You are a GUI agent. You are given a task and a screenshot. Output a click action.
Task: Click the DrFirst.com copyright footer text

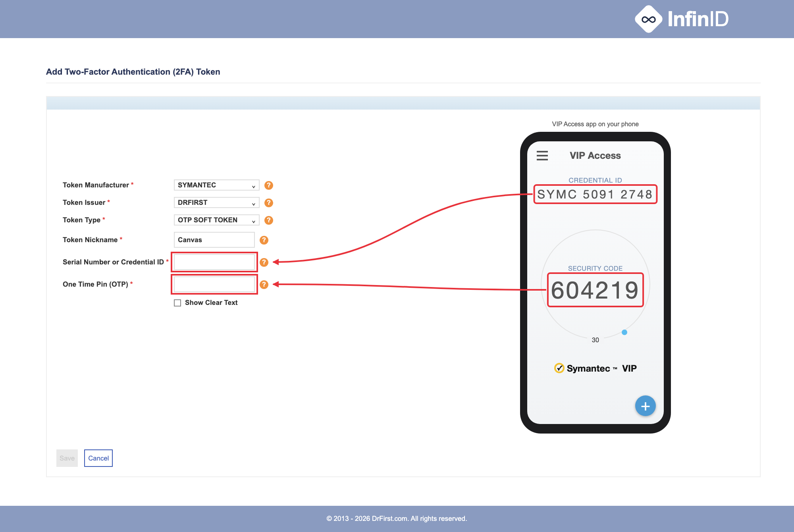click(397, 519)
